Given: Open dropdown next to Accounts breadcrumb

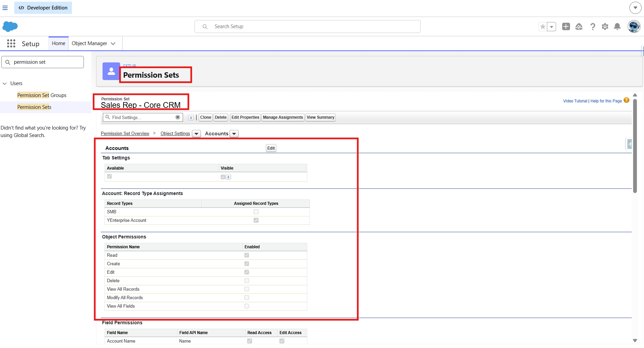Looking at the screenshot, I should (x=234, y=134).
